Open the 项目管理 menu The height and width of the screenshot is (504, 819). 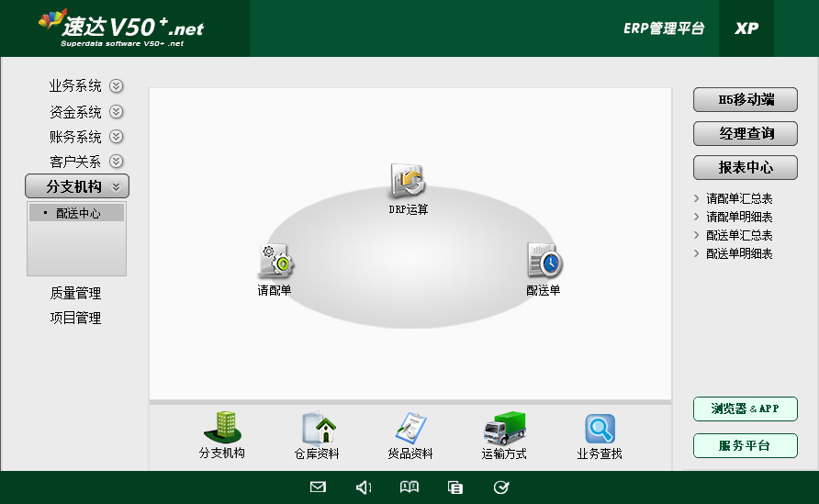tap(75, 318)
